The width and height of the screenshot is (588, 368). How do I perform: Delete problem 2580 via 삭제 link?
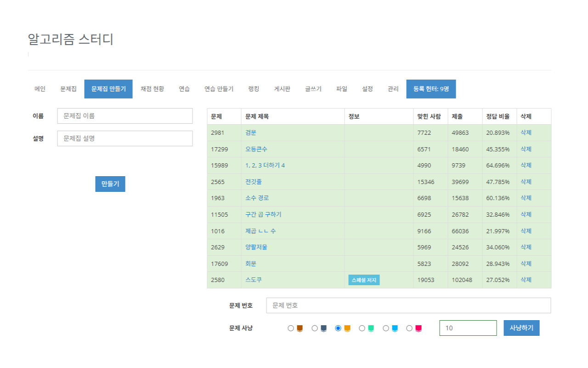526,280
